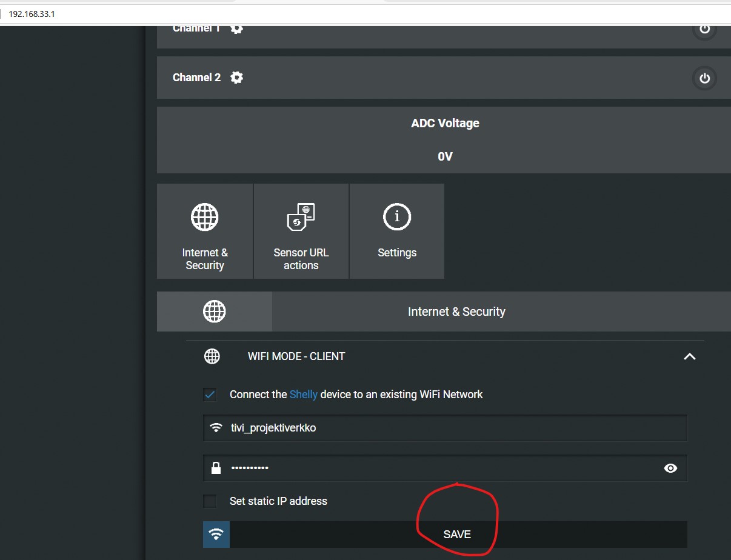Open the Internet & Security tile

pos(205,232)
